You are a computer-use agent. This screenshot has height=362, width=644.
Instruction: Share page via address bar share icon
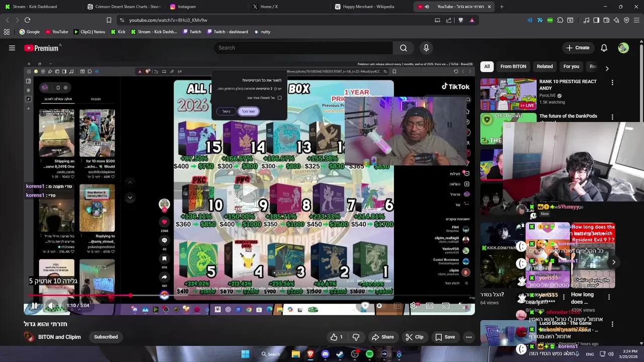pos(449,20)
